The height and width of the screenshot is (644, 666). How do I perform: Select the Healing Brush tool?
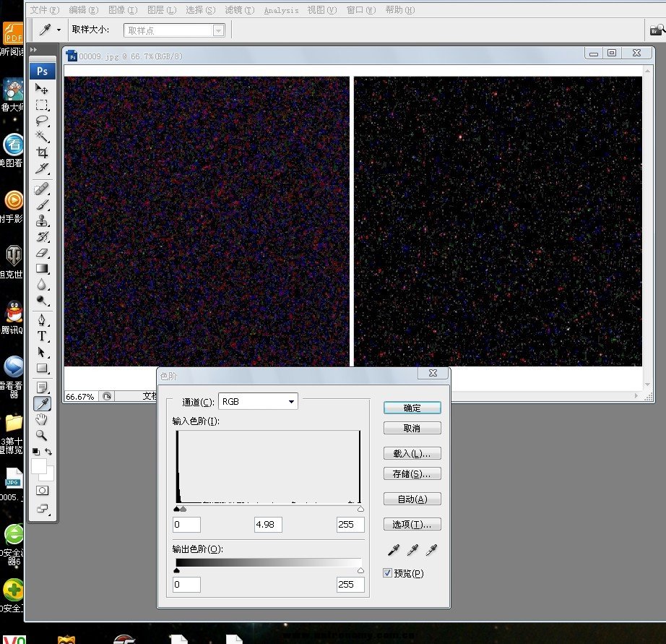(x=42, y=189)
